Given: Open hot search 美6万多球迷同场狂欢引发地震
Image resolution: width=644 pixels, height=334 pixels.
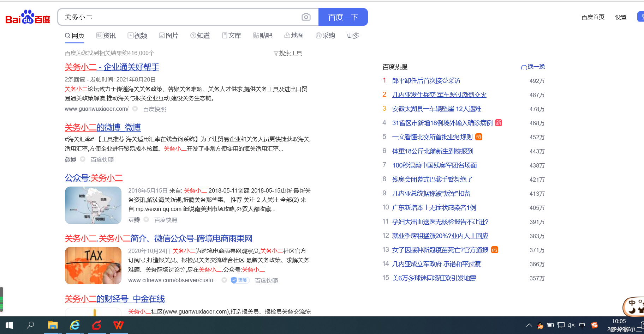Looking at the screenshot, I should click(434, 278).
